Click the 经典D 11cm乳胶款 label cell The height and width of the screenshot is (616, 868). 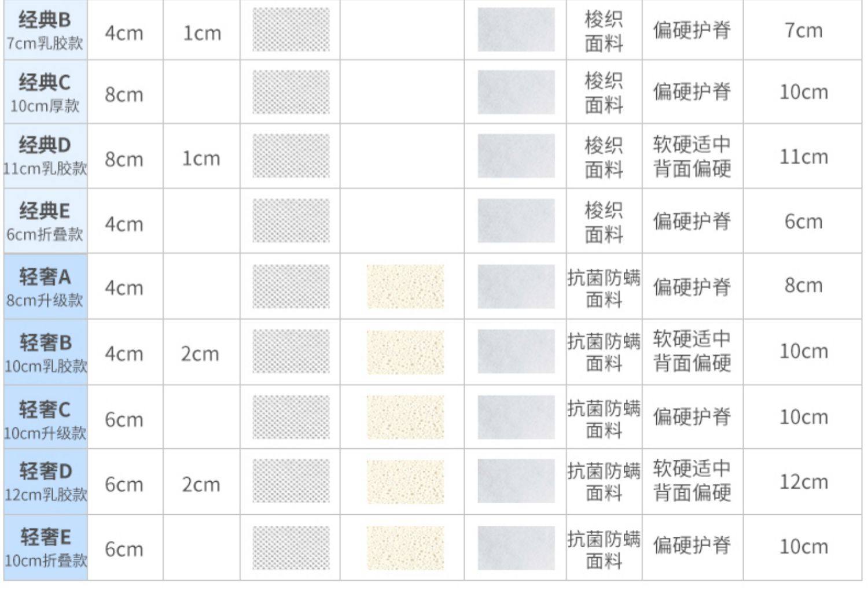click(x=45, y=156)
